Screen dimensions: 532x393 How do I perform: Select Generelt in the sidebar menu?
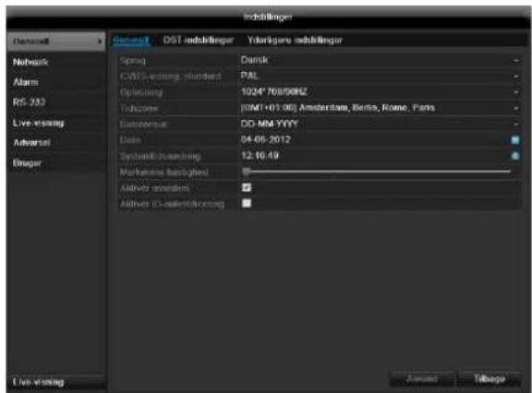[56, 42]
